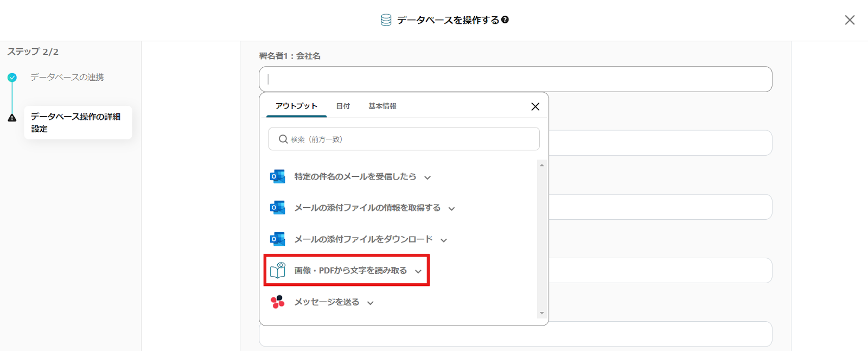Select メッセージを送る text
This screenshot has width=868, height=351.
[327, 302]
